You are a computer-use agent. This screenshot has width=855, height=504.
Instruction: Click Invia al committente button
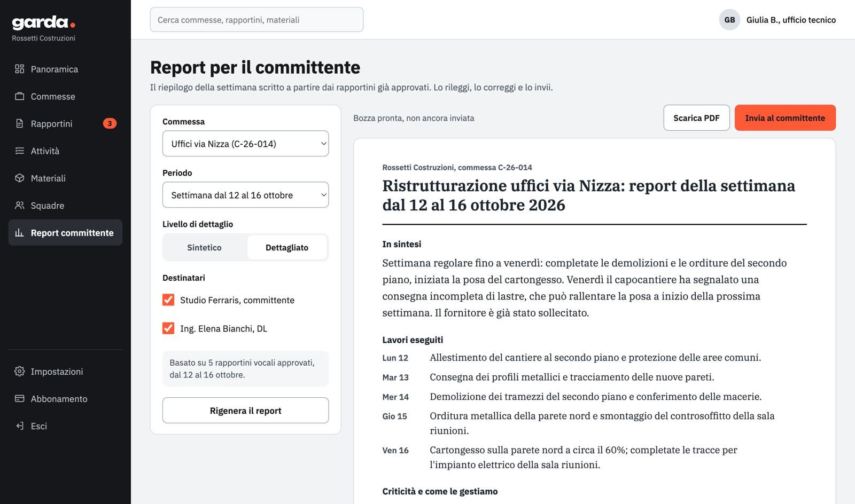(785, 118)
